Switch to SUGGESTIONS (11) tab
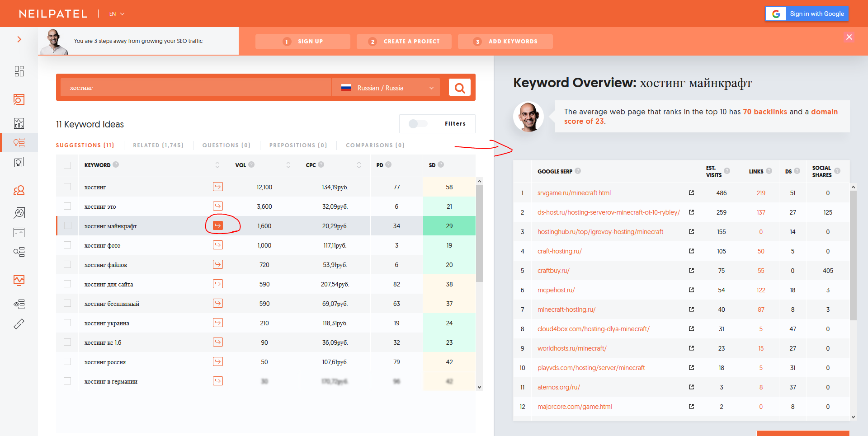 [85, 145]
